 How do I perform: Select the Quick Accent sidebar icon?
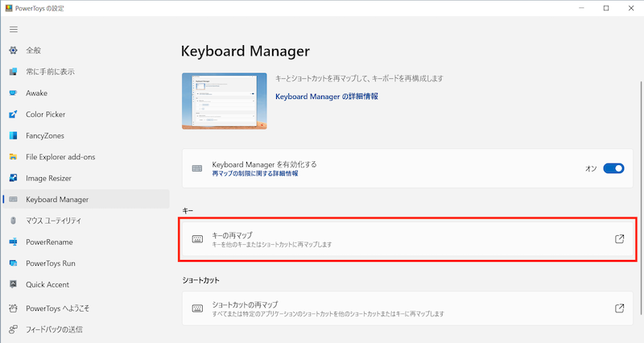pyautogui.click(x=13, y=284)
